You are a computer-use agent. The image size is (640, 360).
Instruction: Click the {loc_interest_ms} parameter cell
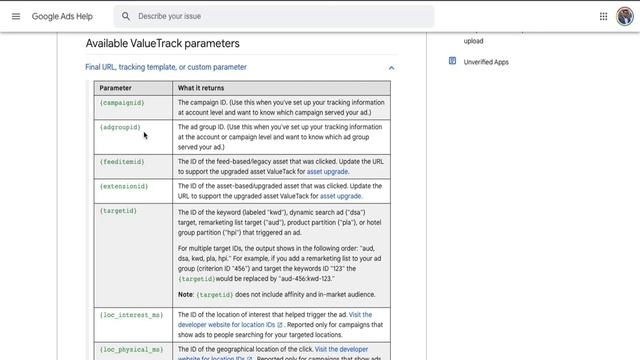point(133,325)
